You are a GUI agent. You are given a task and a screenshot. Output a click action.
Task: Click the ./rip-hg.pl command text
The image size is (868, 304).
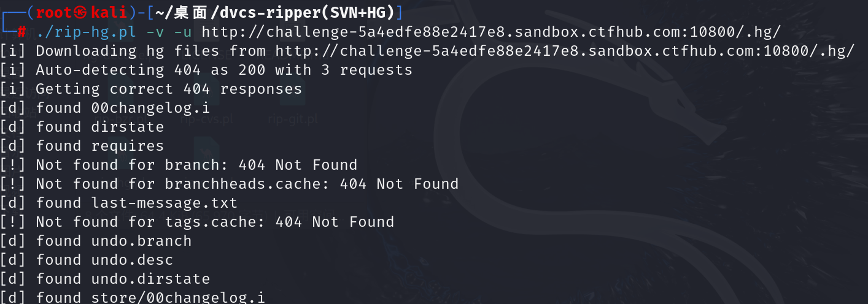point(85,32)
